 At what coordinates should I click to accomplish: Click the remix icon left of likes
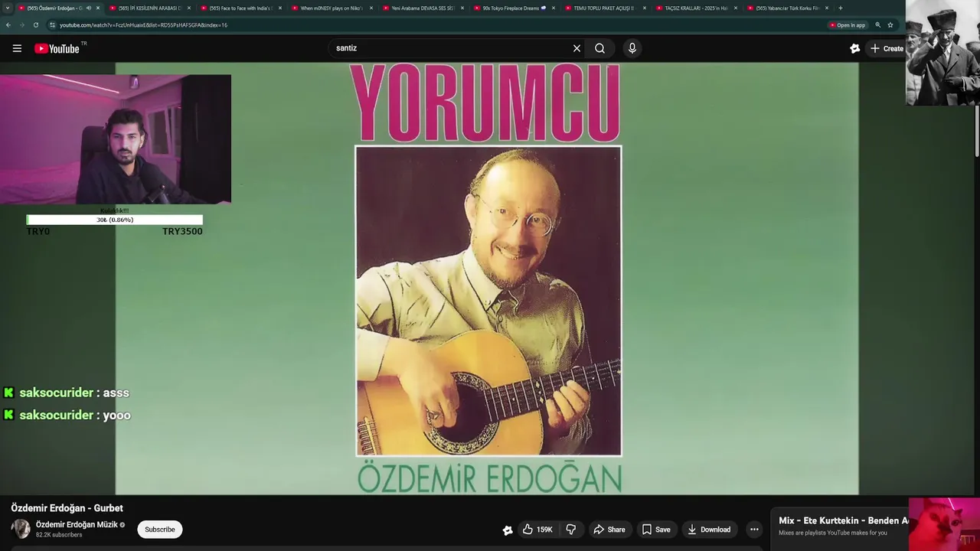(507, 530)
